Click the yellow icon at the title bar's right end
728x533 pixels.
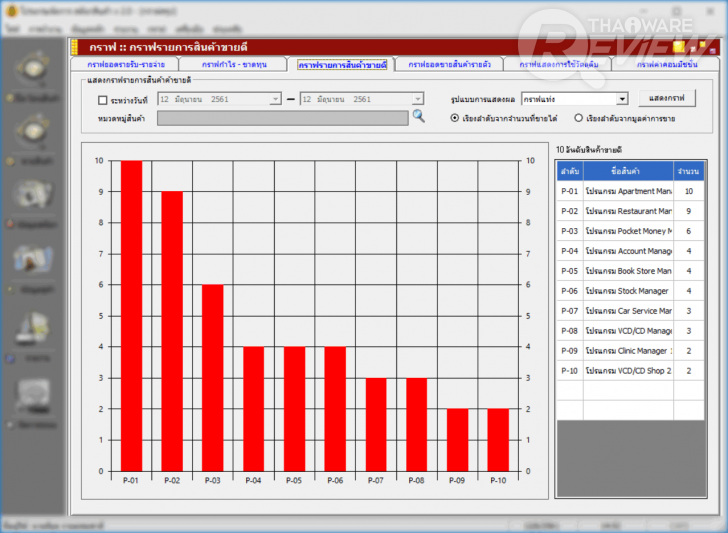point(679,47)
